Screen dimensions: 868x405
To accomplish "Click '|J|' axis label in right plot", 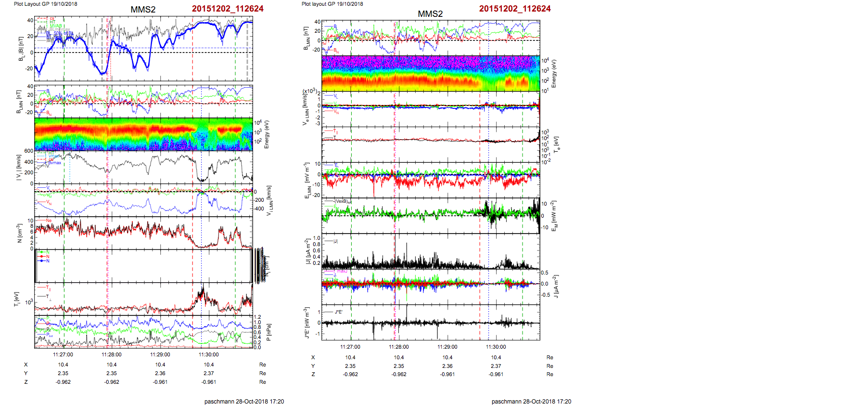I will [309, 252].
